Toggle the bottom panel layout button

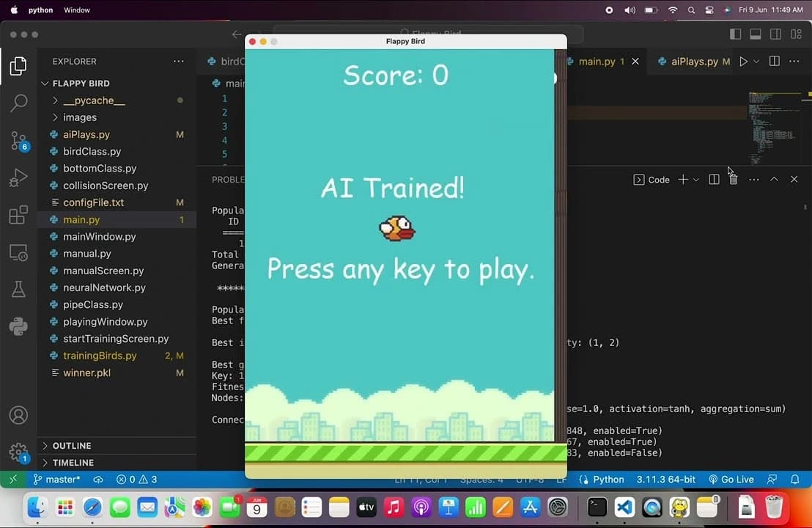tap(756, 34)
